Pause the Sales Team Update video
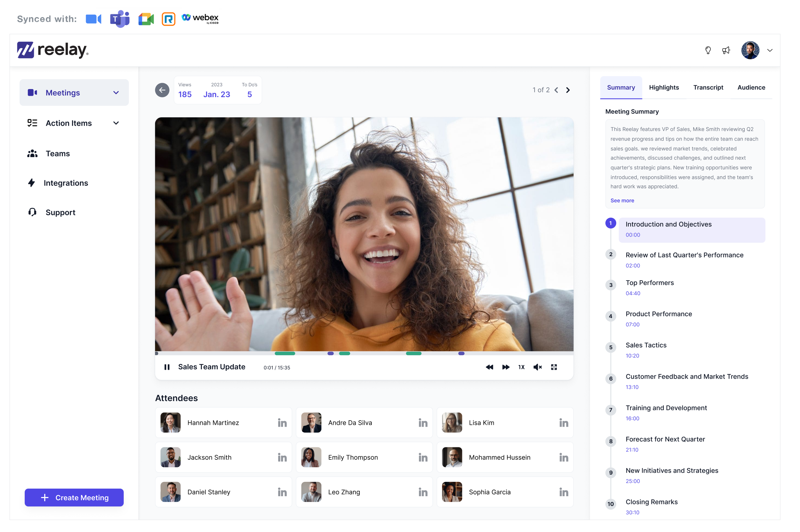The height and width of the screenshot is (532, 800). pos(167,367)
